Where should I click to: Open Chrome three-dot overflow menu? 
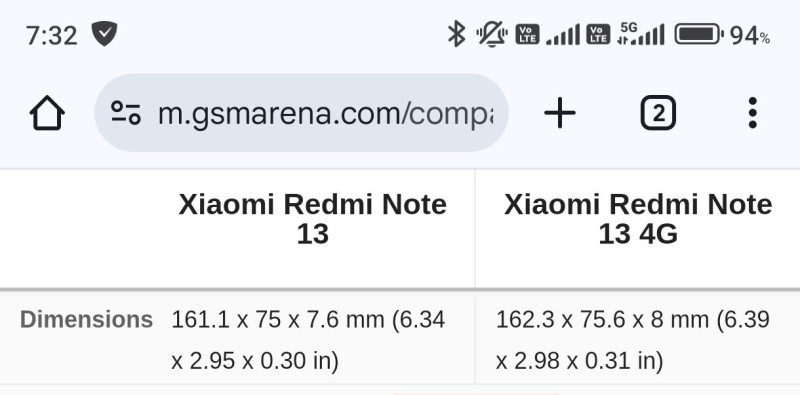point(753,113)
